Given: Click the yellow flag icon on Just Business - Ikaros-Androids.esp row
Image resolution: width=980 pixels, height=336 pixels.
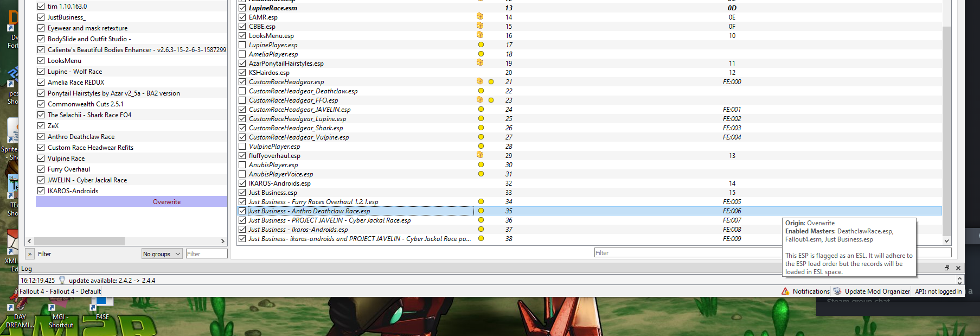Looking at the screenshot, I should (x=481, y=229).
